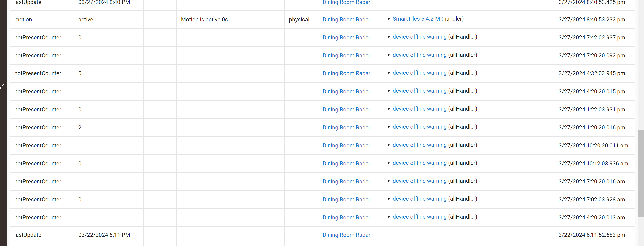The height and width of the screenshot is (246, 644).
Task: Open device offline warning at 10:20:20.011 am
Action: click(x=419, y=145)
